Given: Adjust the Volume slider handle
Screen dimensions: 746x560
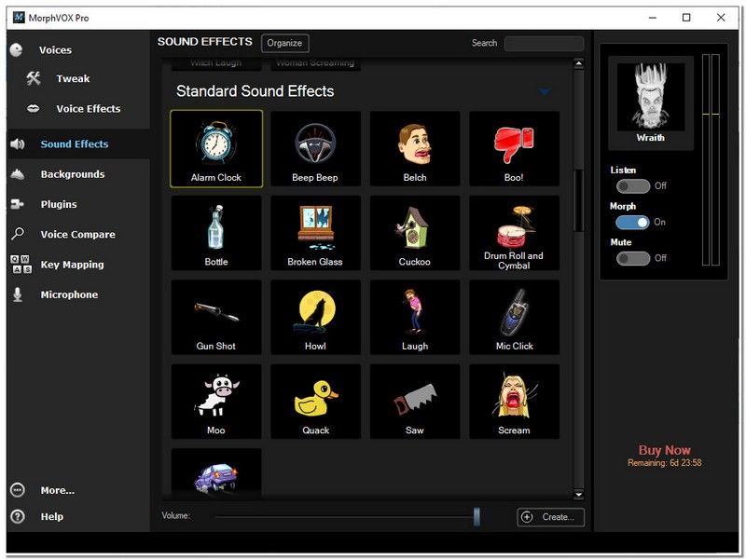Looking at the screenshot, I should [477, 516].
